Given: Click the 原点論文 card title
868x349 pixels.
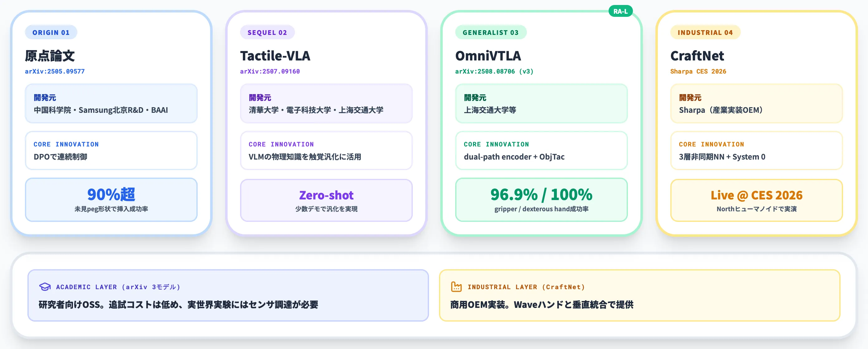Looking at the screenshot, I should 50,55.
